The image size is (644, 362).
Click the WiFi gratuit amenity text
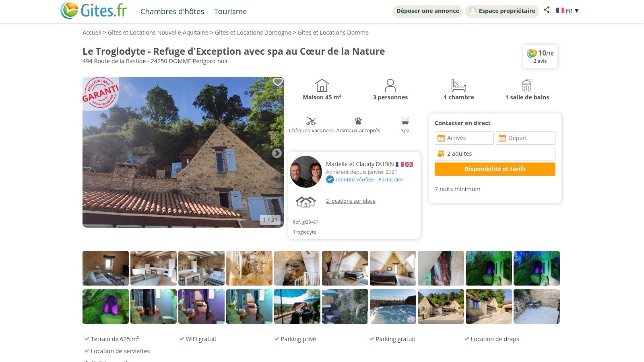(x=201, y=339)
